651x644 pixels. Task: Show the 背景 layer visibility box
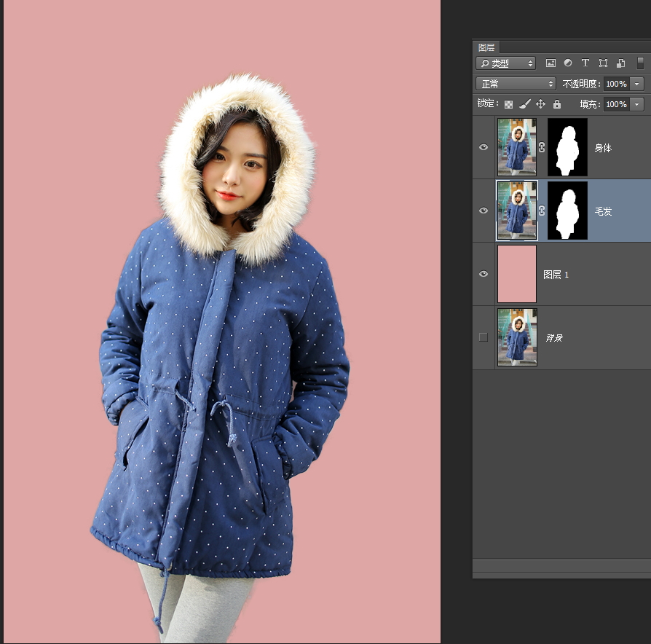point(484,337)
